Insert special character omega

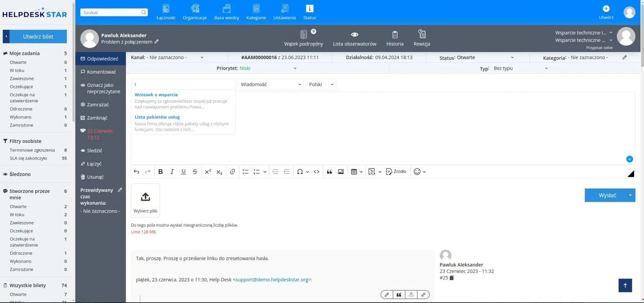point(300,172)
